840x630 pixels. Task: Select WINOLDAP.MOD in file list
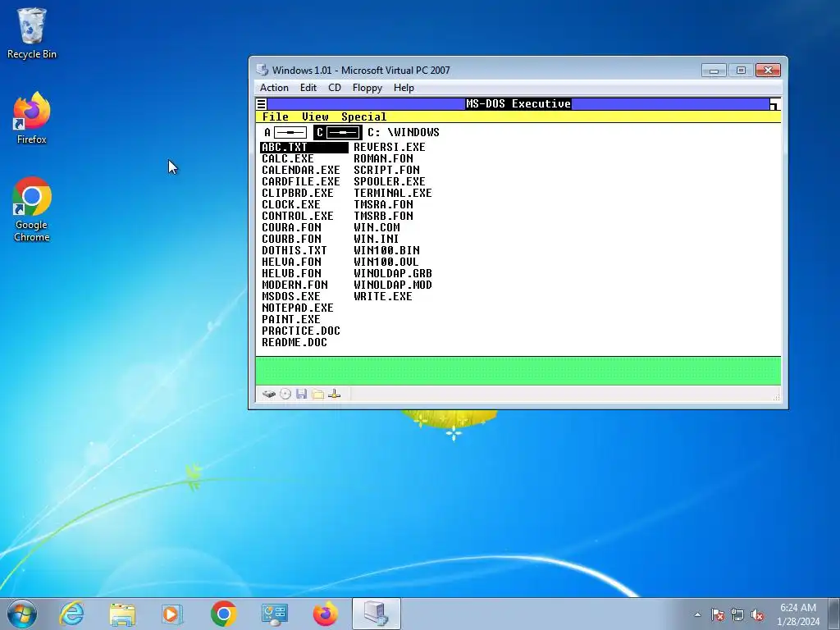coord(393,285)
